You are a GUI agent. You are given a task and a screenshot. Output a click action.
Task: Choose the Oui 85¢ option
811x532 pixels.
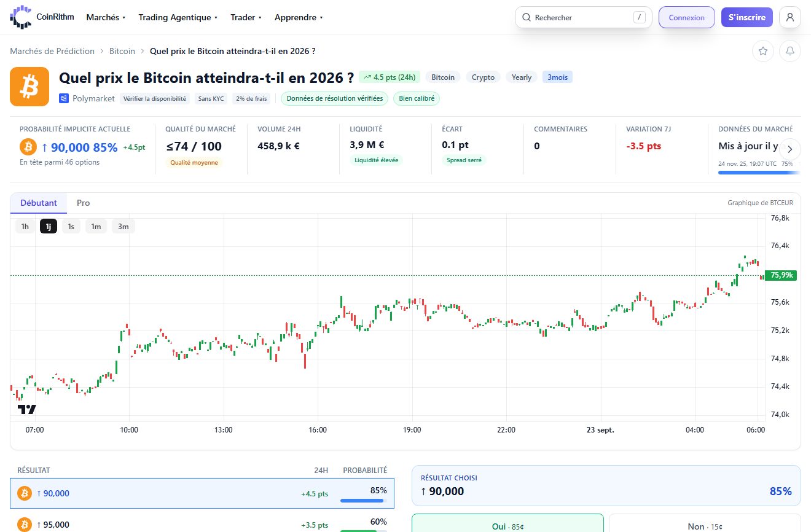point(507,524)
